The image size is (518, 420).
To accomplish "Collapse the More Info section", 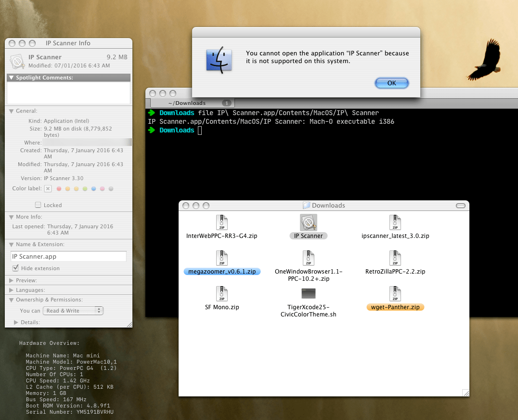I will pyautogui.click(x=11, y=217).
